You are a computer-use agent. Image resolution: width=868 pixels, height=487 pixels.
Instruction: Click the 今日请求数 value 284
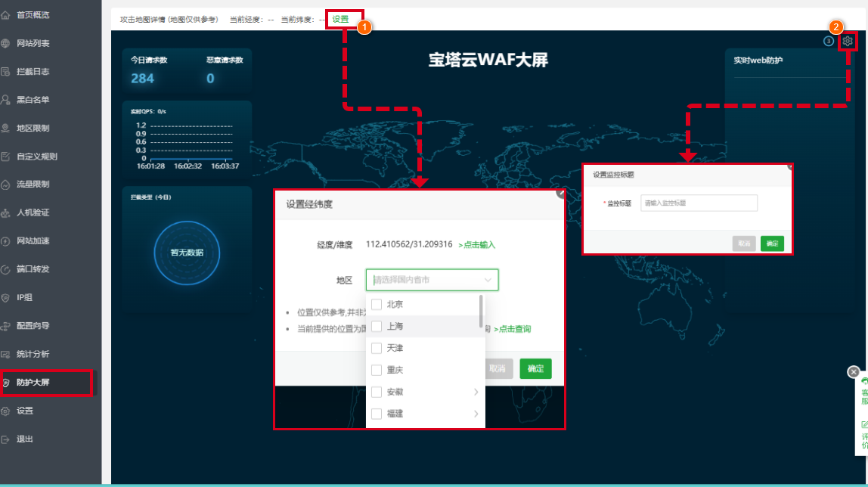[x=142, y=79]
